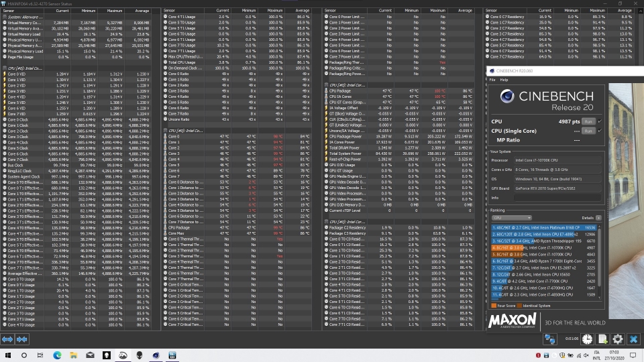Click HWiNFO expand columns arrows icon

pos(7,339)
